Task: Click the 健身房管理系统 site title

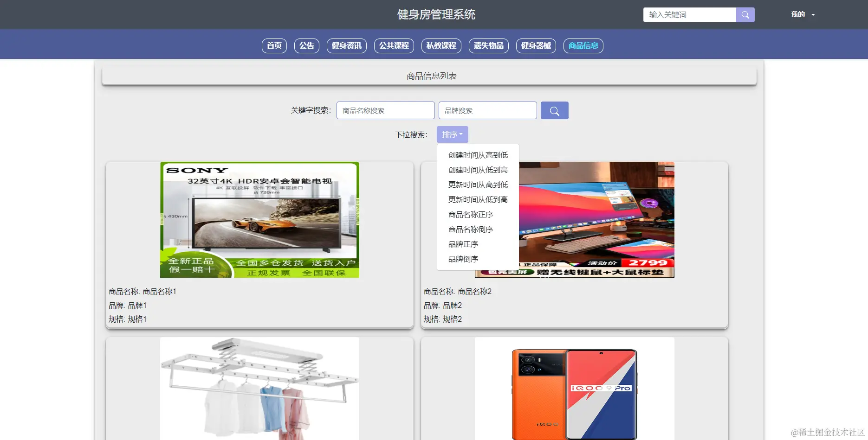Action: click(x=436, y=14)
